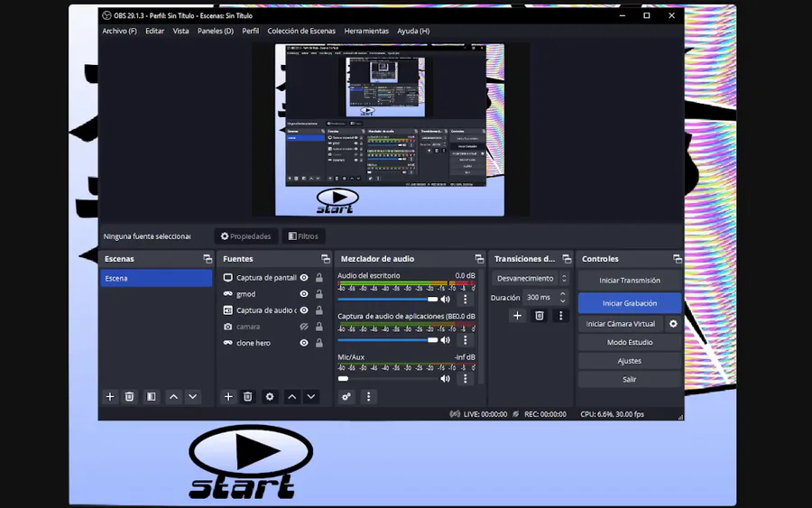Screen dimensions: 812x508
Task: Delete transition with trash icon
Action: click(540, 316)
